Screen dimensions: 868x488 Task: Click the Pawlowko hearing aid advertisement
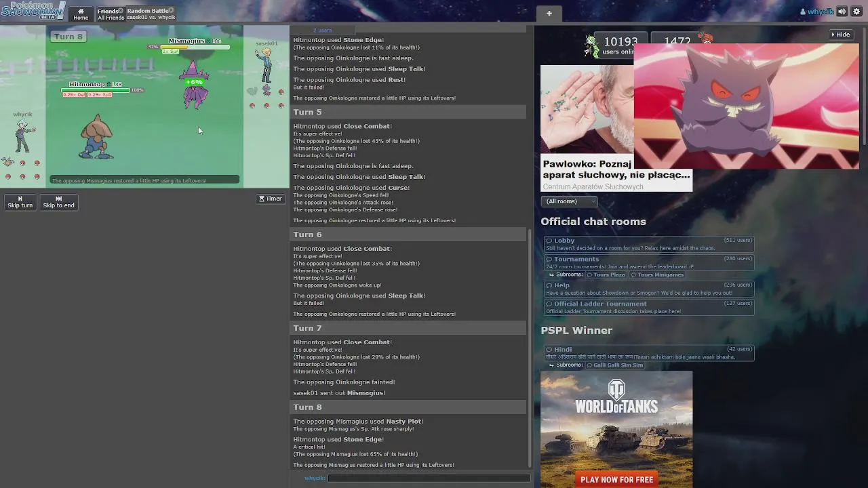616,129
